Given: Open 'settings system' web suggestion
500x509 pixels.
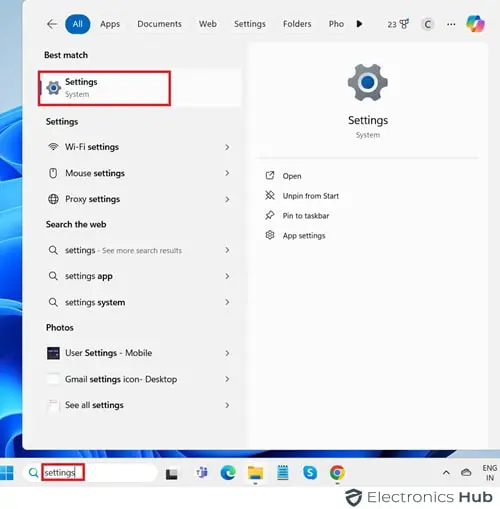Looking at the screenshot, I should 138,302.
